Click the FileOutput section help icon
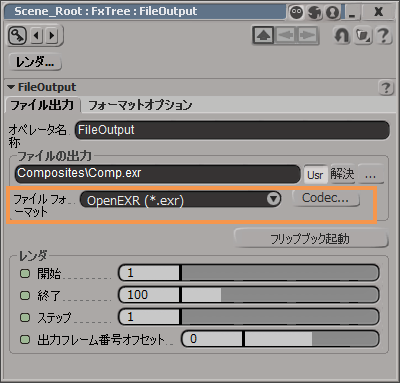The width and height of the screenshot is (400, 383). 386,88
